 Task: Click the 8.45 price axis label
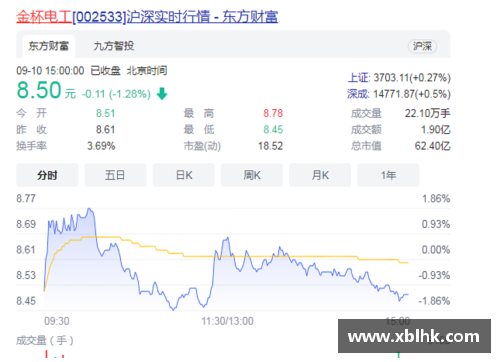26,301
